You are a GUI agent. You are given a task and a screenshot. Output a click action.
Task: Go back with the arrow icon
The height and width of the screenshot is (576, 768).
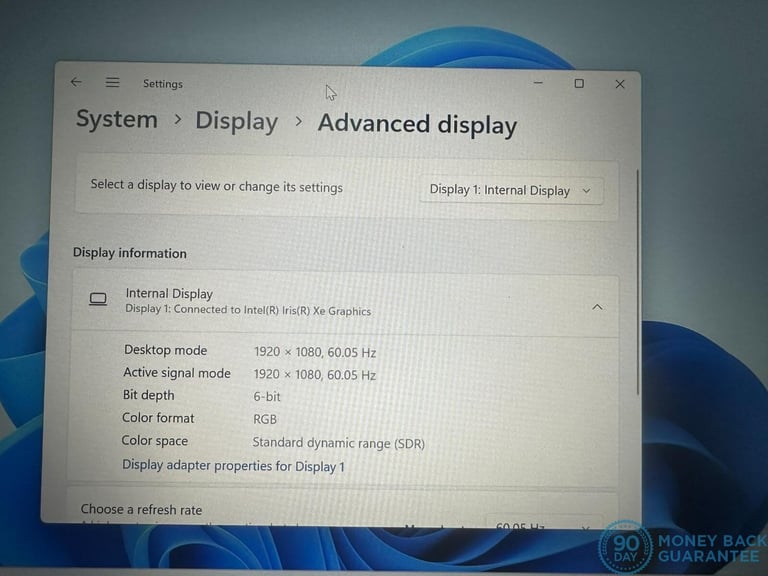(76, 82)
